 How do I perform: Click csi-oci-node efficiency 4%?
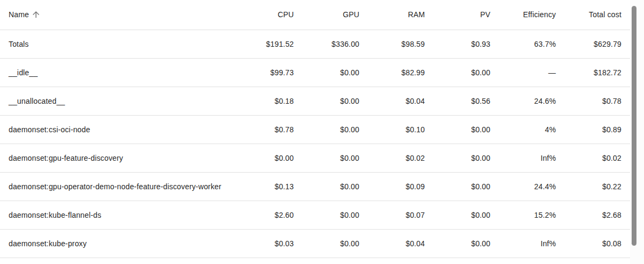click(x=551, y=130)
